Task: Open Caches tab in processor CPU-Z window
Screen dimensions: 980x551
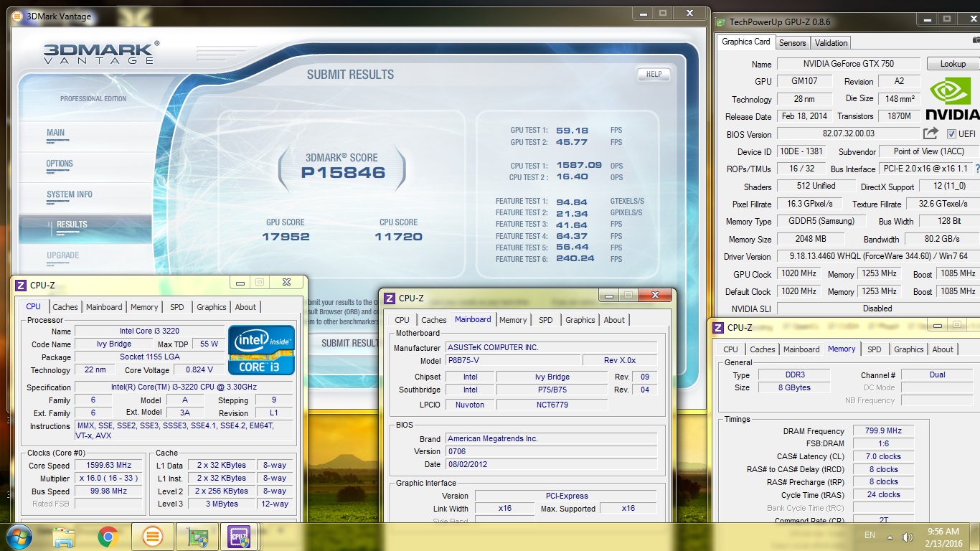Action: point(65,307)
